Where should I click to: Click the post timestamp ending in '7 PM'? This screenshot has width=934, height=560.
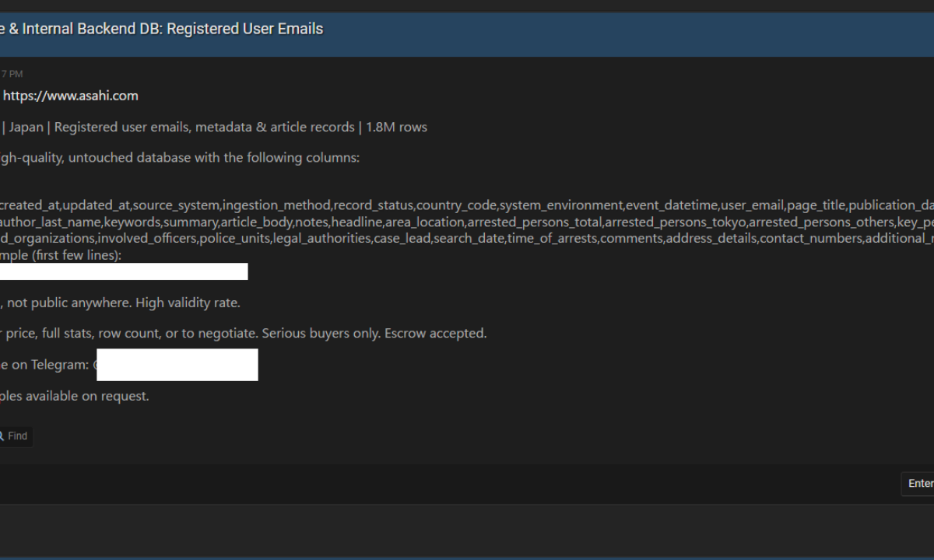(x=12, y=74)
